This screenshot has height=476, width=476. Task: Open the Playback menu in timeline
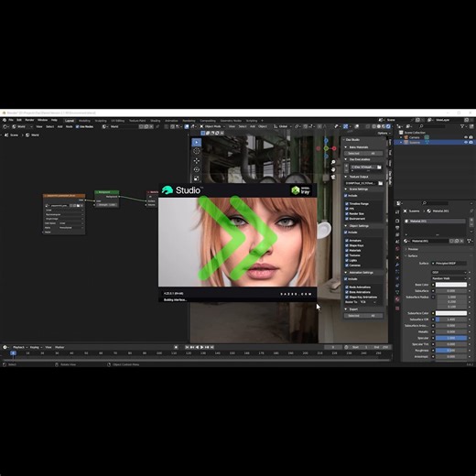coord(19,347)
